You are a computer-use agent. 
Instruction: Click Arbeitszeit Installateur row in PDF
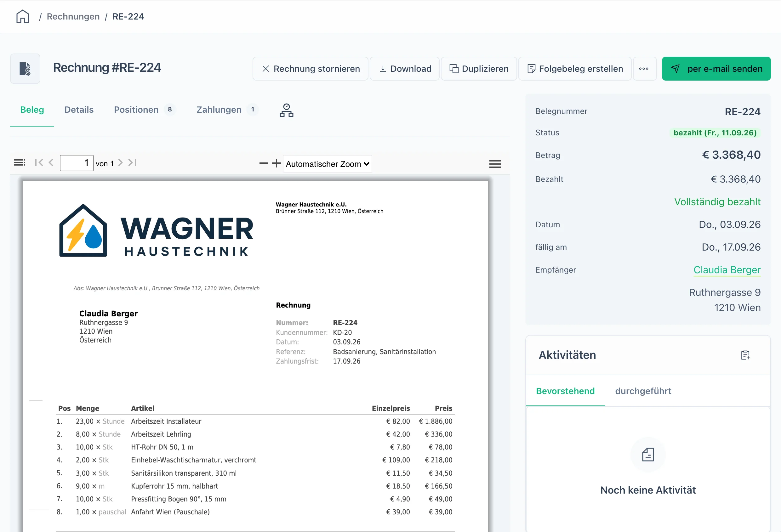255,421
